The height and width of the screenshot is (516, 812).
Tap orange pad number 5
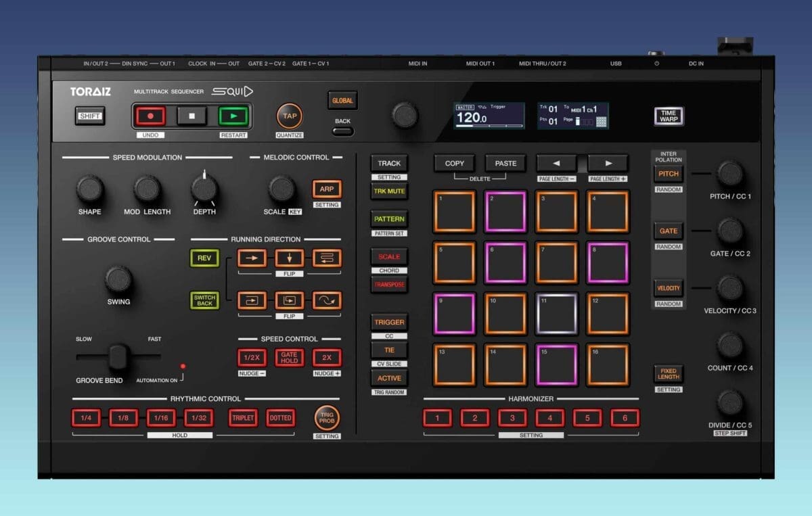pyautogui.click(x=454, y=262)
